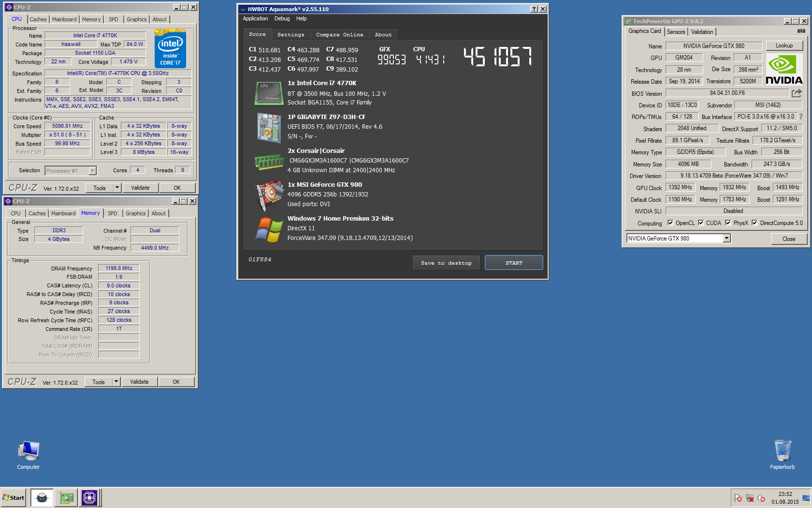The width and height of the screenshot is (812, 508).
Task: Open the Debug menu in Aquamark
Action: [x=282, y=19]
